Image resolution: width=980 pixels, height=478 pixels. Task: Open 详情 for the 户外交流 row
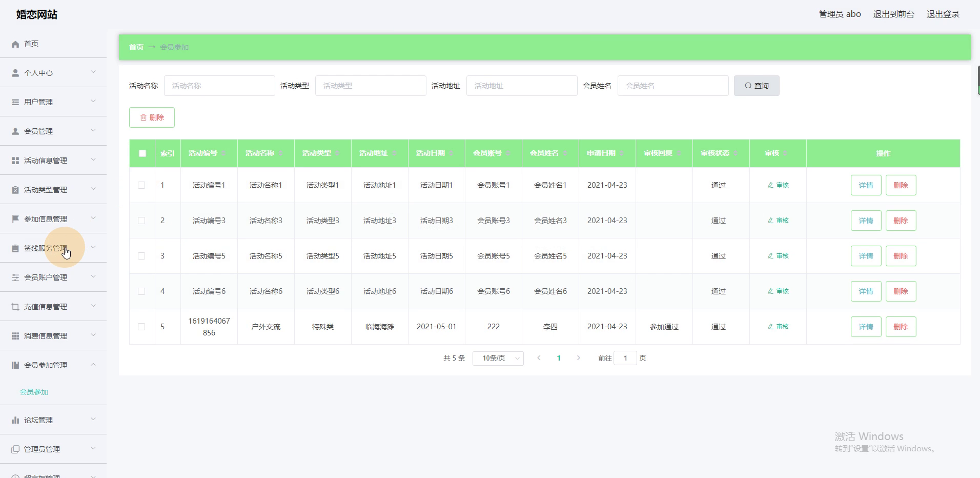click(866, 327)
